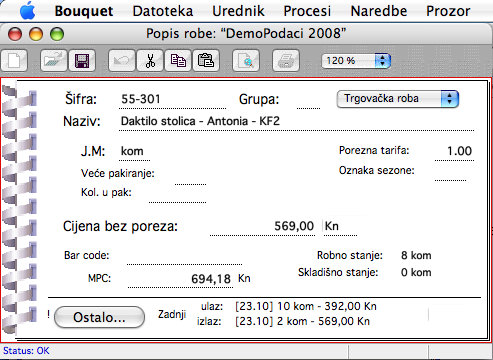Click the Paste clipboard icon

pyautogui.click(x=206, y=61)
